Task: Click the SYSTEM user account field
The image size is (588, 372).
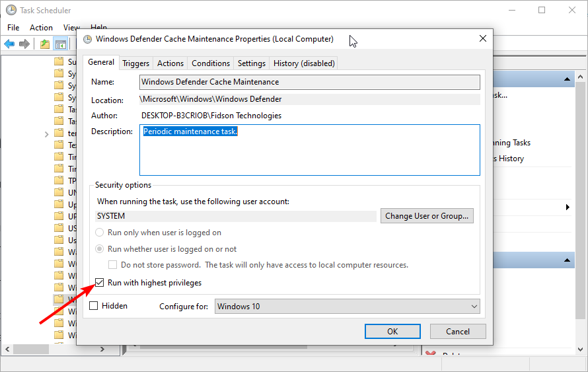Action: [x=236, y=216]
